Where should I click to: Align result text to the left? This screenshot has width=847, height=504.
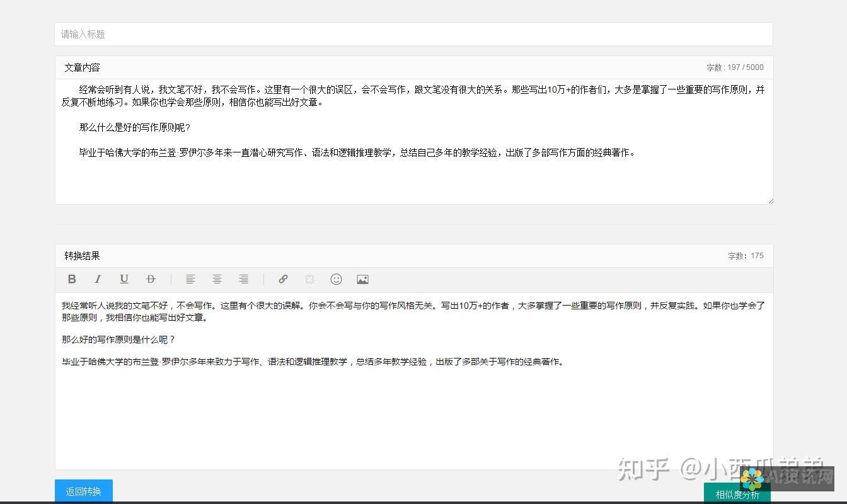[190, 279]
